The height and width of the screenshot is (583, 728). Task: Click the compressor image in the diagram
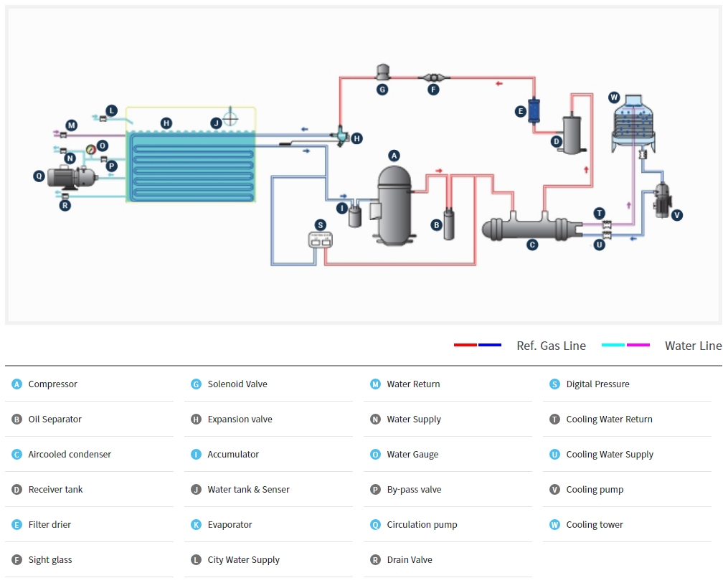click(394, 204)
